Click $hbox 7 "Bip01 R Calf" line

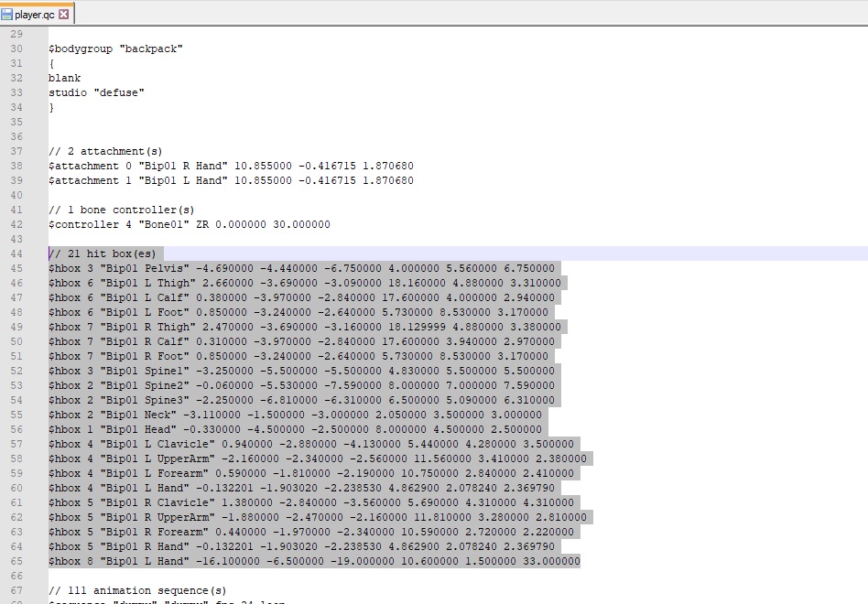point(302,342)
